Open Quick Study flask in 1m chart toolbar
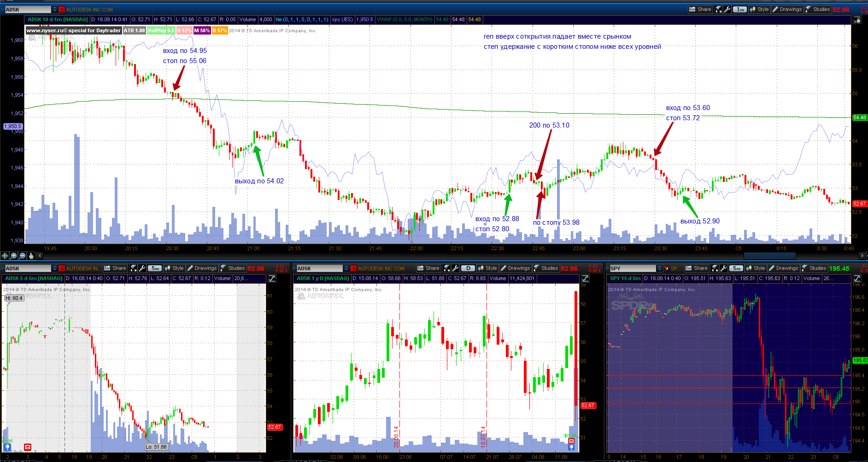The width and height of the screenshot is (868, 462). pos(718,9)
